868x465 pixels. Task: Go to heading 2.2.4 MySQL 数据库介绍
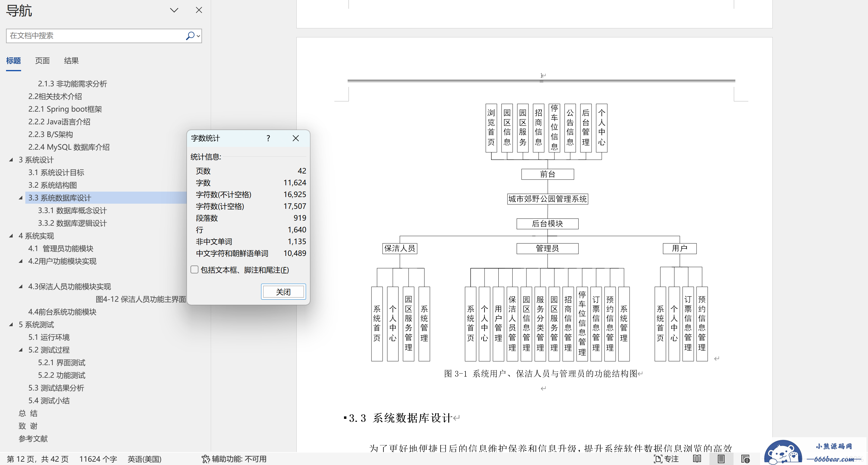pyautogui.click(x=69, y=147)
